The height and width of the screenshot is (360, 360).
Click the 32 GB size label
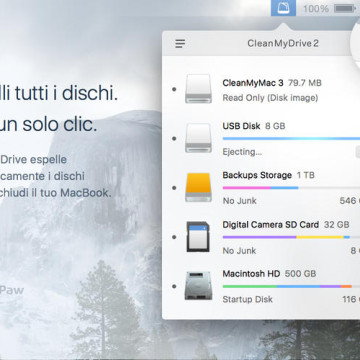[x=337, y=225]
